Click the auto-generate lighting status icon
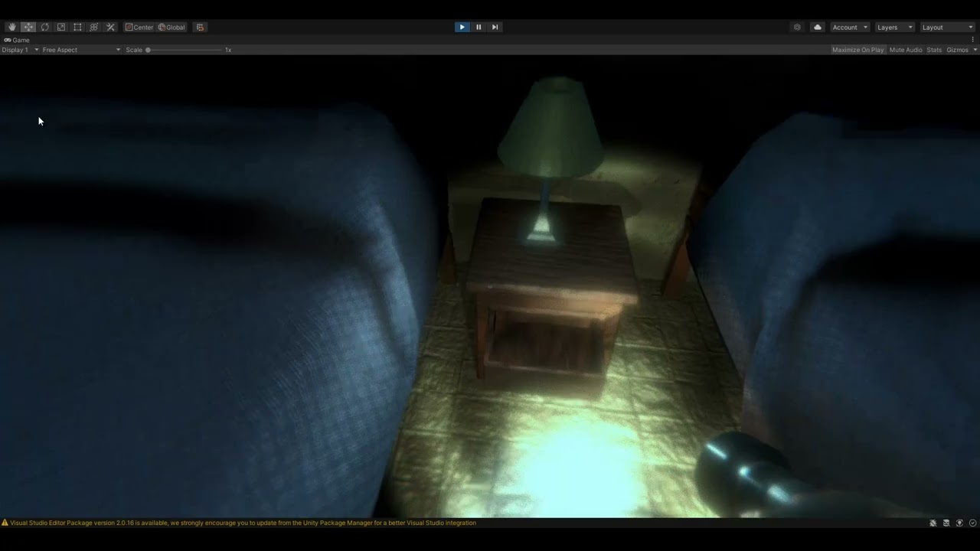Image resolution: width=980 pixels, height=551 pixels. [959, 523]
